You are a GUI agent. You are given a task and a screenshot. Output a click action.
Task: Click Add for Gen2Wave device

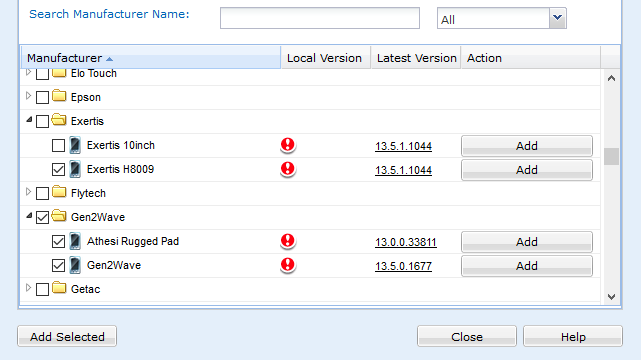click(527, 266)
